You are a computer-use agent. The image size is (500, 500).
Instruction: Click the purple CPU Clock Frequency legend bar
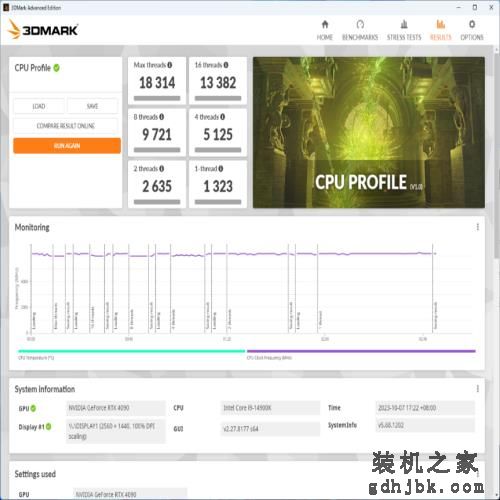click(x=361, y=351)
